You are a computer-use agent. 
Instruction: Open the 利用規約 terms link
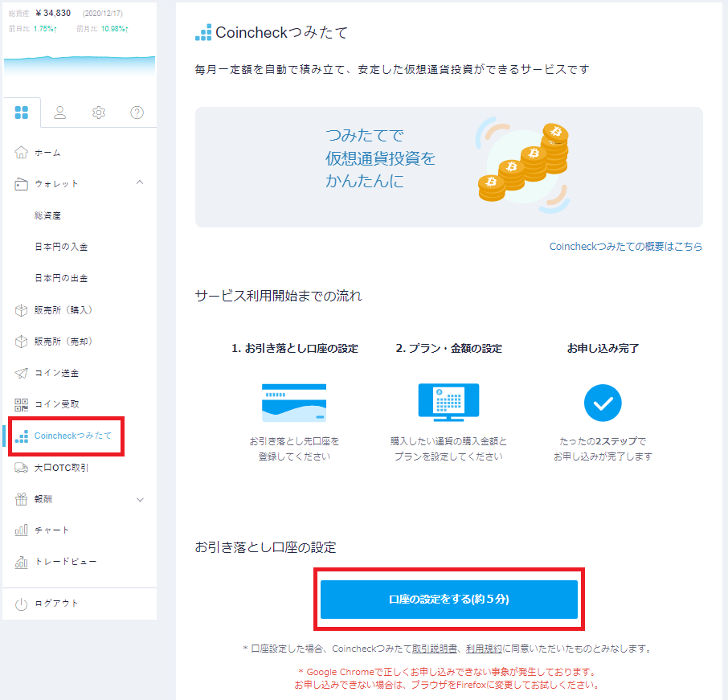tap(484, 649)
